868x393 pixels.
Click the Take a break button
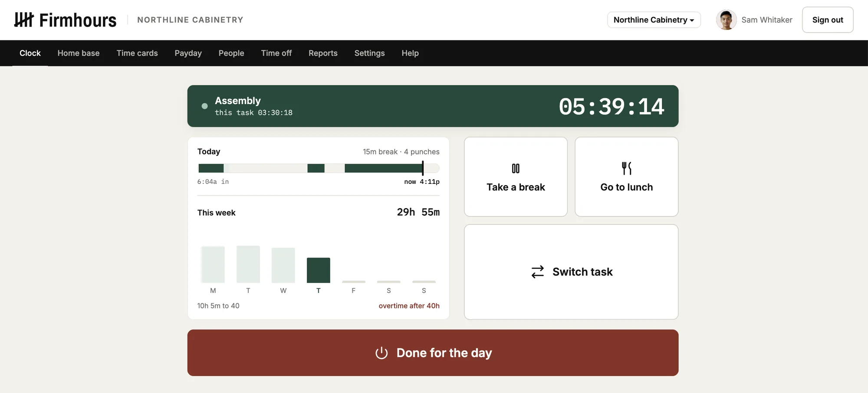516,177
